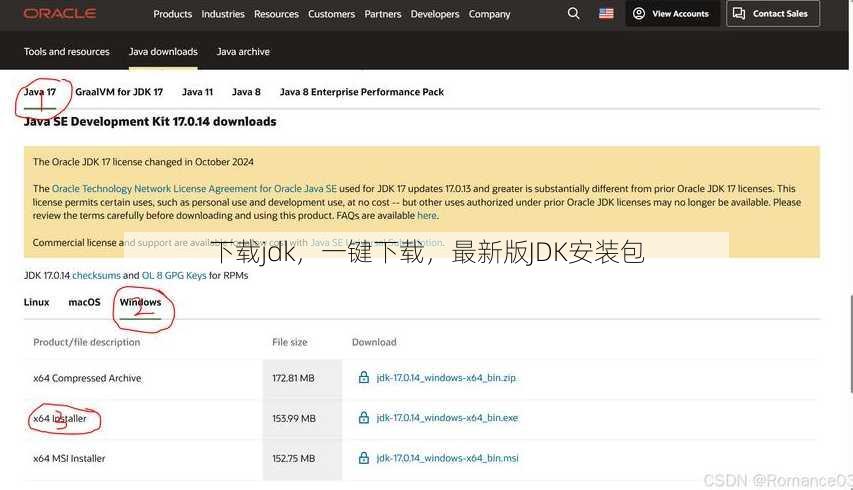Screen dimensions: 853x490
Task: Click the x64 Installer description
Action: coord(60,418)
